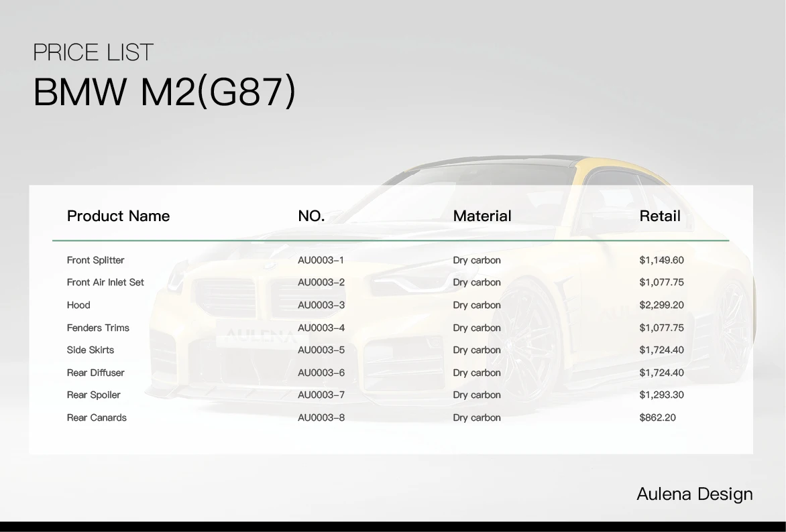Click the $1,724.40 Rear Diffuser price
Viewport: 786px width, 532px height.
coord(661,373)
